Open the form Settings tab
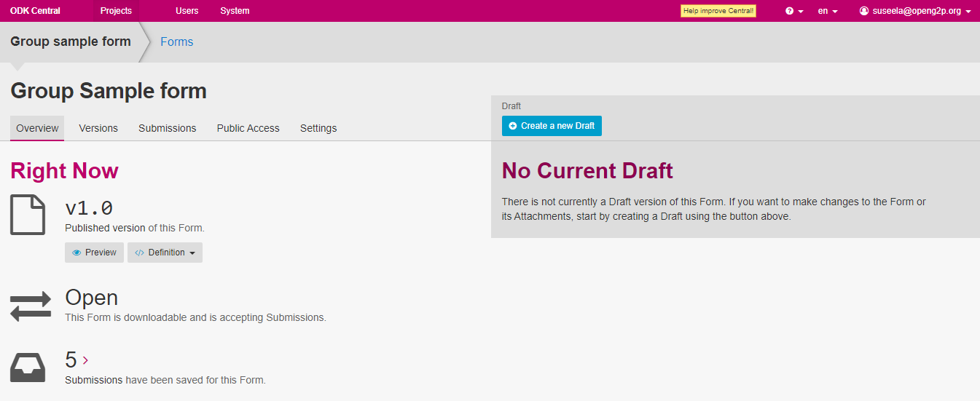Viewport: 980px width, 401px height. 318,128
